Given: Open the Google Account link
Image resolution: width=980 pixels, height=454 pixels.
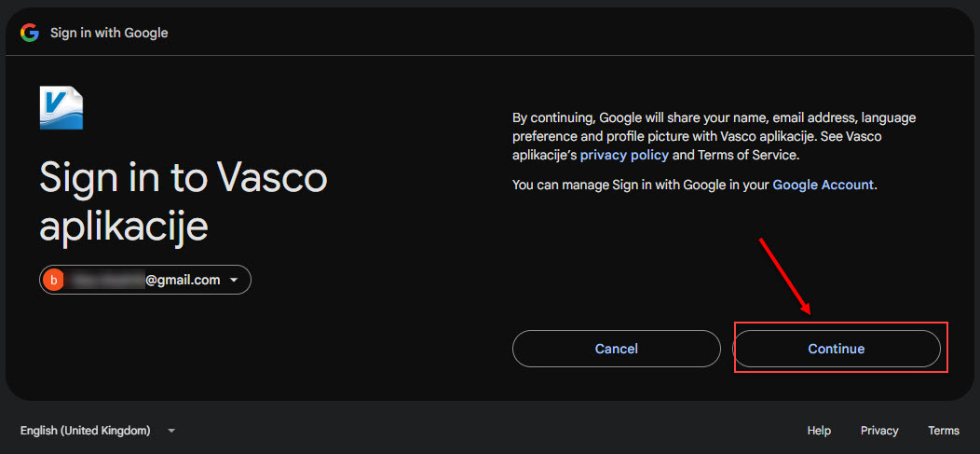Looking at the screenshot, I should [x=823, y=185].
